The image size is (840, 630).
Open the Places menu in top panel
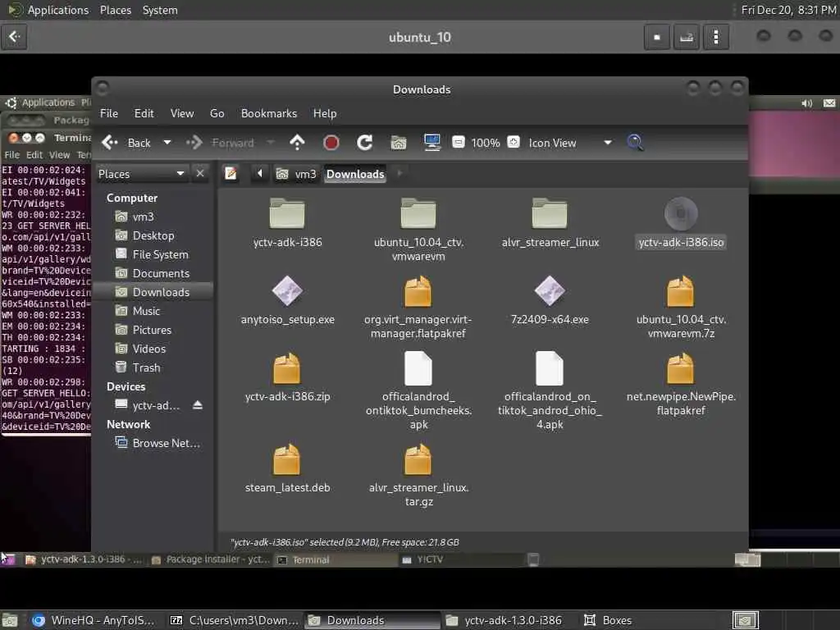pyautogui.click(x=116, y=10)
